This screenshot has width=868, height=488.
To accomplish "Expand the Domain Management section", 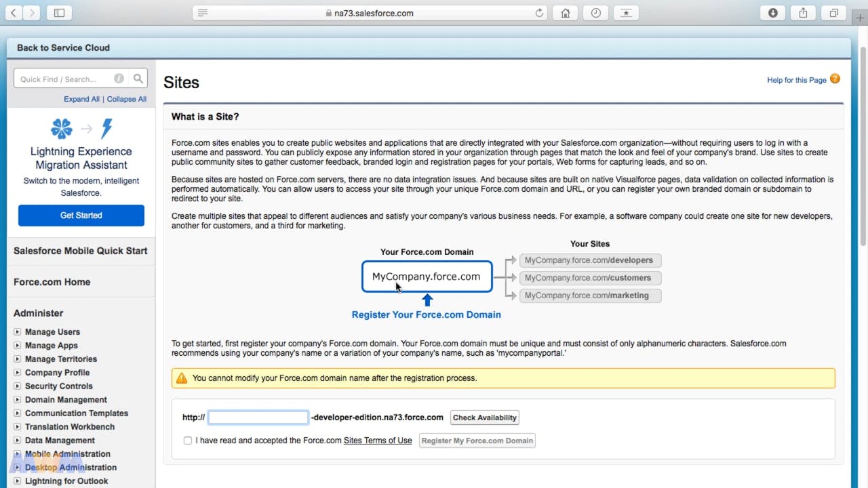I will click(18, 400).
